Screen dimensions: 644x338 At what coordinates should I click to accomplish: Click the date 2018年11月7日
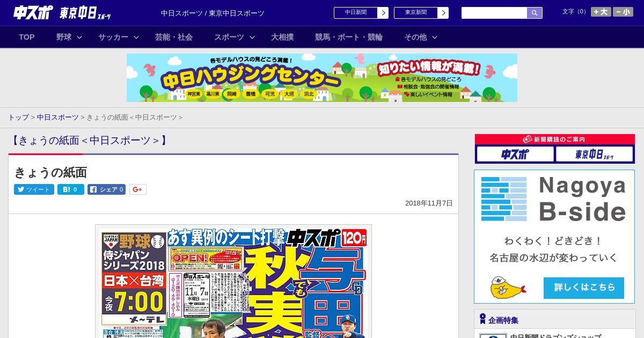click(x=429, y=203)
